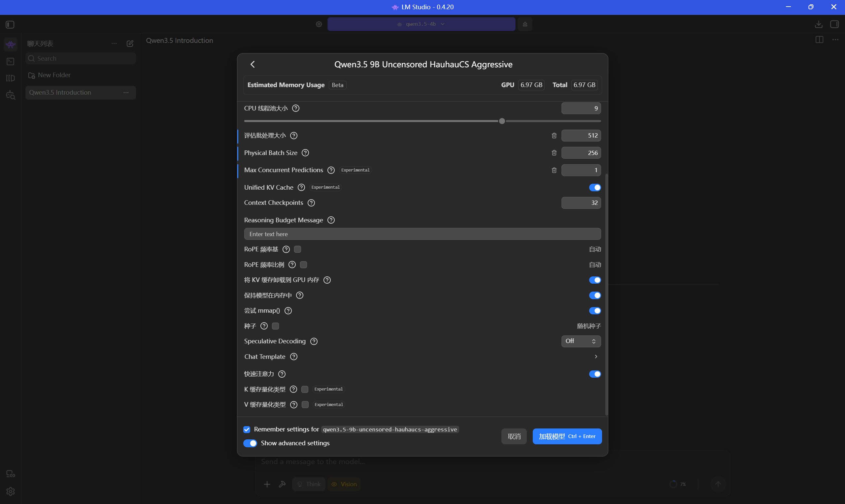
Task: Open help for V 缓存量化类型
Action: tap(294, 404)
